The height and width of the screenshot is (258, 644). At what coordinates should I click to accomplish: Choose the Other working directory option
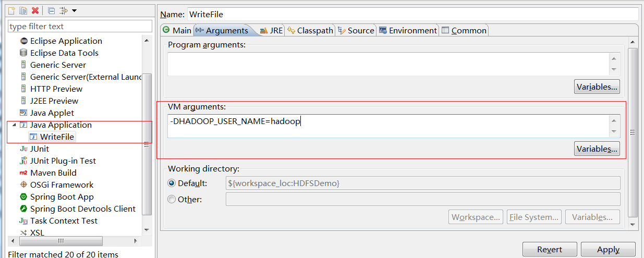(x=172, y=199)
